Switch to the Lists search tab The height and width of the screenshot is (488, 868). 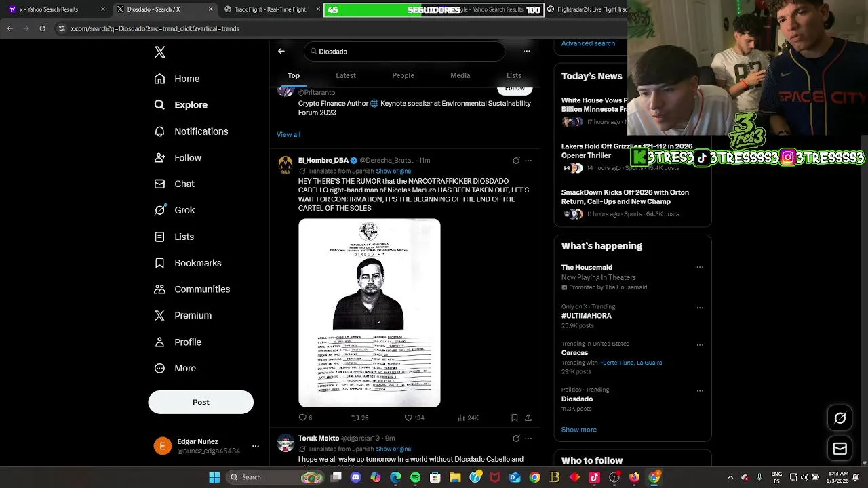(514, 75)
